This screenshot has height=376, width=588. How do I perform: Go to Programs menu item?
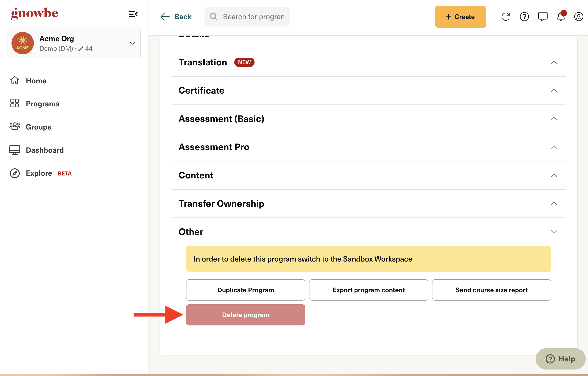click(43, 104)
